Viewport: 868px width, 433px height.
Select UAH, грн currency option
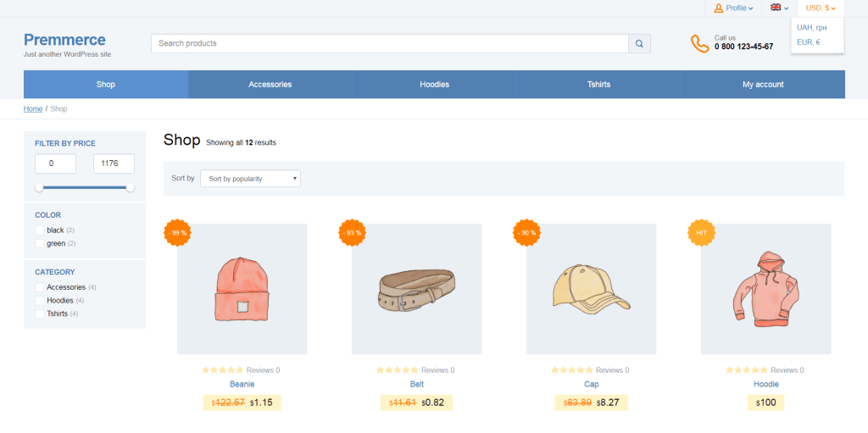click(x=812, y=28)
